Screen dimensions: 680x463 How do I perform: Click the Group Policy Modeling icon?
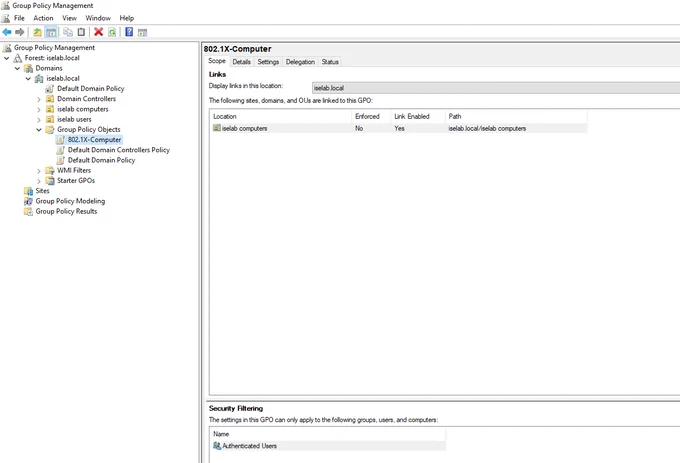[29, 201]
